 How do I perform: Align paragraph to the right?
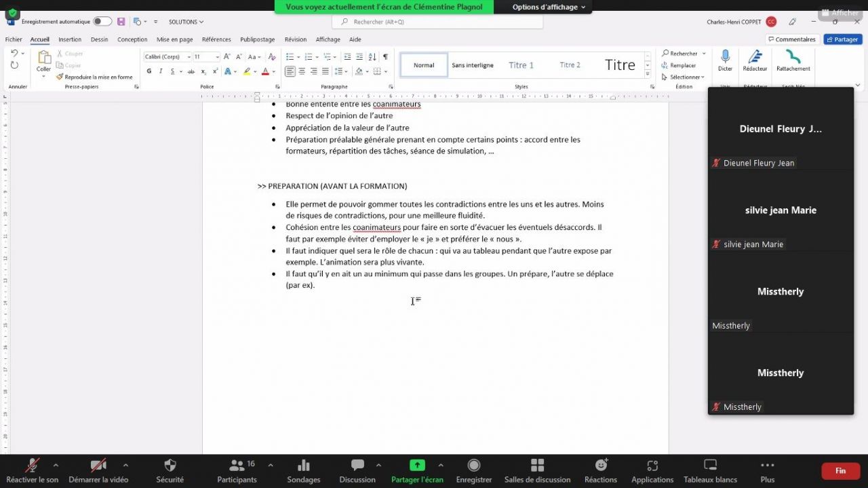[x=313, y=71]
